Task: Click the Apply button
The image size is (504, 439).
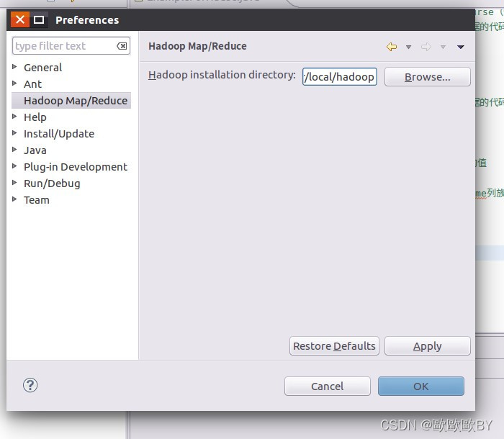Action: (428, 345)
